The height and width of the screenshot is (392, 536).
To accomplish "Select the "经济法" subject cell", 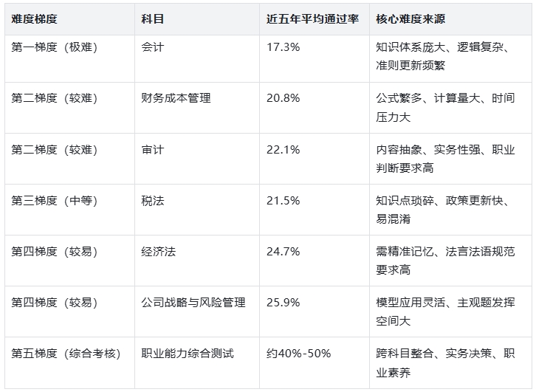I will (158, 252).
